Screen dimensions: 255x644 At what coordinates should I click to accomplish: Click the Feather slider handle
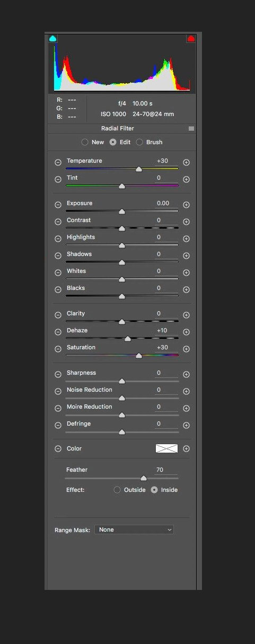point(143,478)
